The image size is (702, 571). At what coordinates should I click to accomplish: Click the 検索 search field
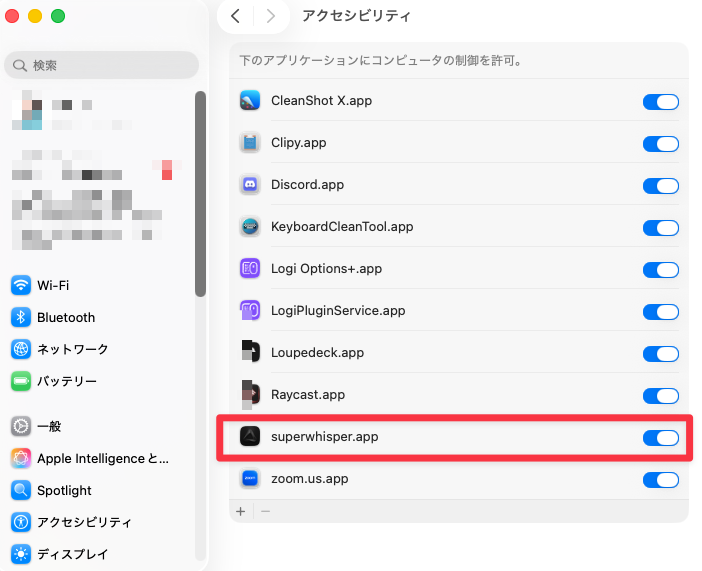pyautogui.click(x=102, y=65)
